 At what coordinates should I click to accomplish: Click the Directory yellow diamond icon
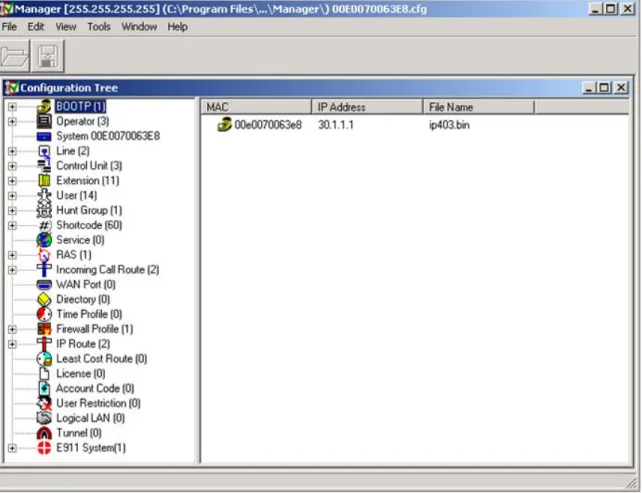click(44, 299)
